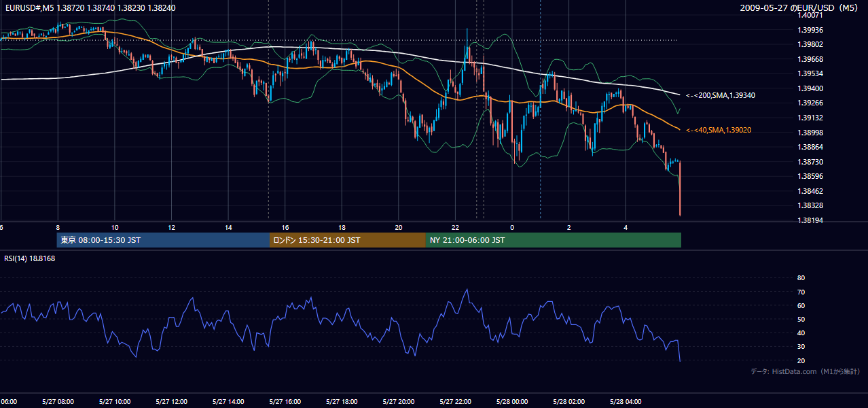868x408 pixels.
Task: Click RSI scale level 50
Action: [x=801, y=319]
